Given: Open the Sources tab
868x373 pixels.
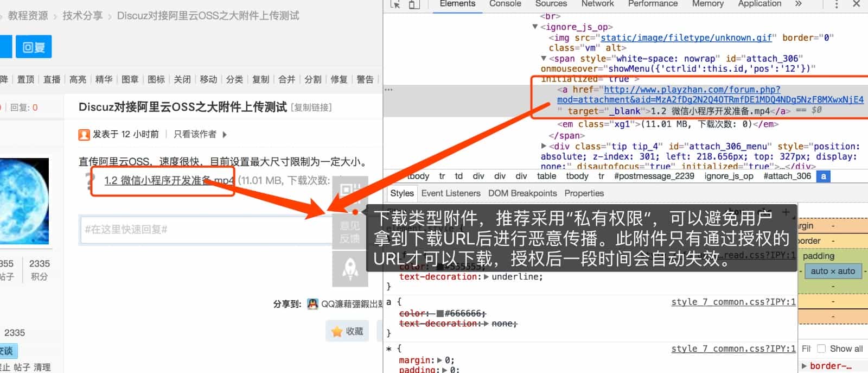Looking at the screenshot, I should [551, 4].
